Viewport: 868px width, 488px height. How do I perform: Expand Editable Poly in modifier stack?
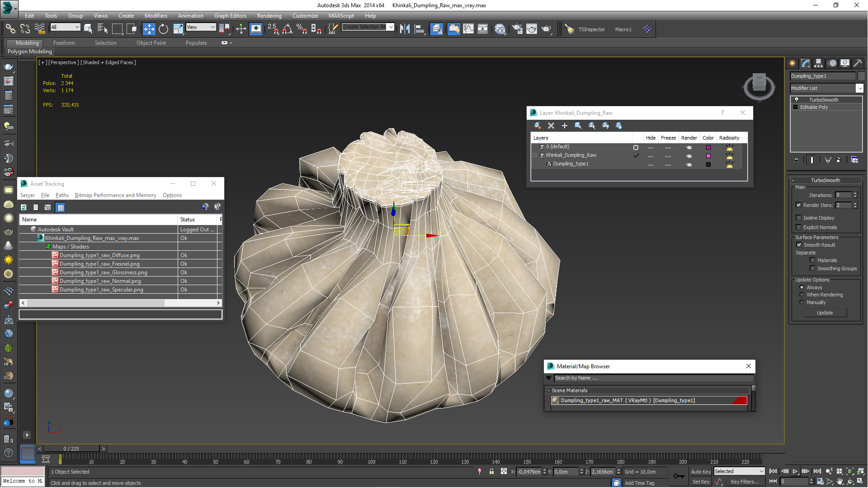pyautogui.click(x=795, y=107)
